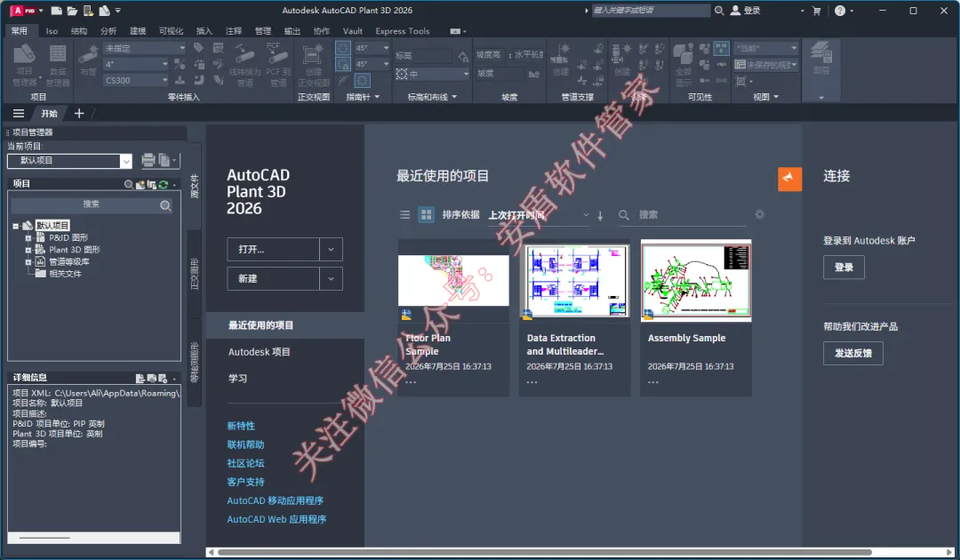The height and width of the screenshot is (560, 960).
Task: Click the orange announcement megaphone icon
Action: pos(790,179)
